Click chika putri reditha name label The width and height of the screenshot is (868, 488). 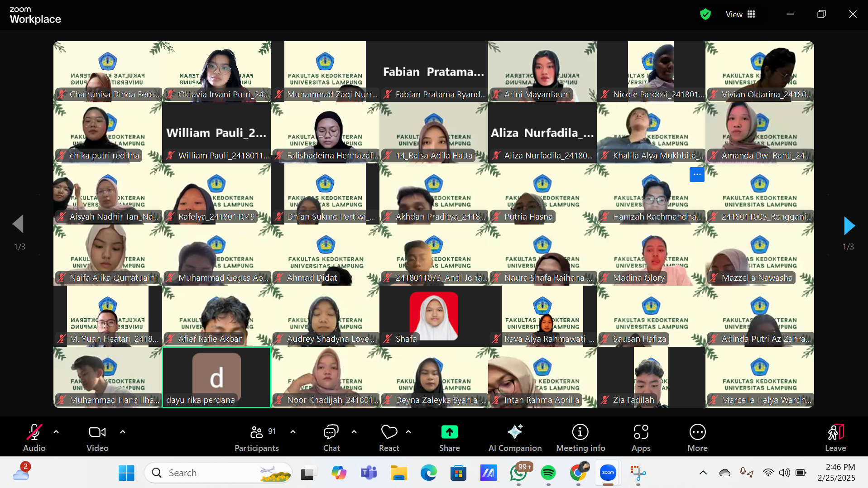[105, 156]
